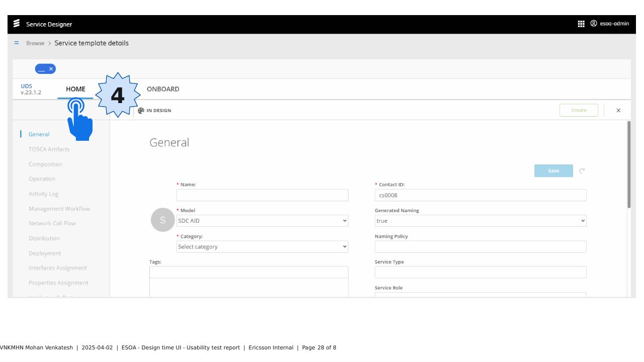Open the Model dropdown showing SDC AID

[262, 221]
